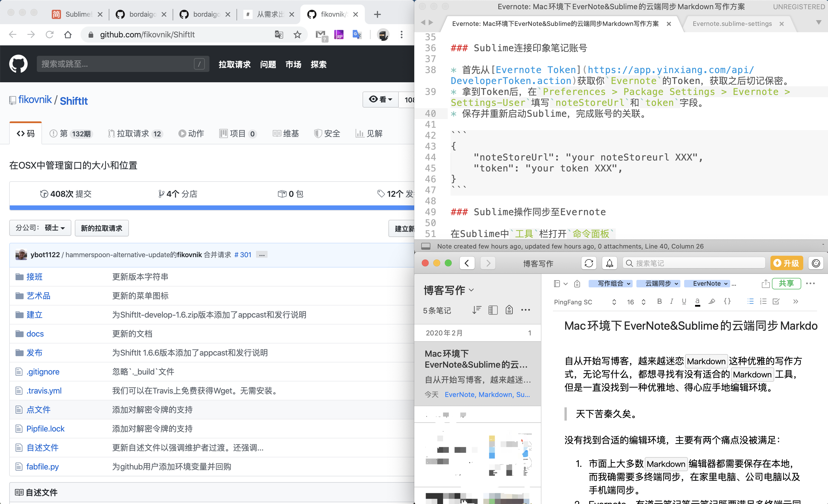Open the fabfile.py file
The image size is (828, 504).
[x=42, y=466]
